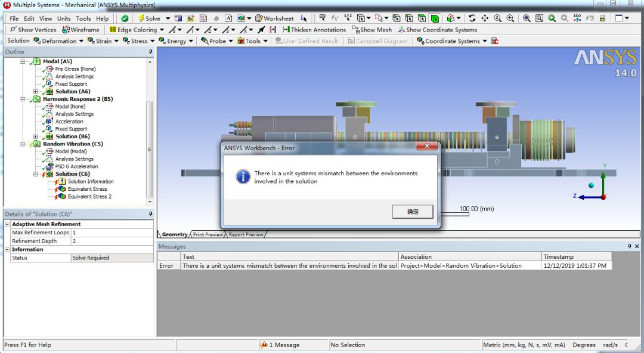Select the Body selection filter
This screenshot has height=353, width=644.
[435, 18]
